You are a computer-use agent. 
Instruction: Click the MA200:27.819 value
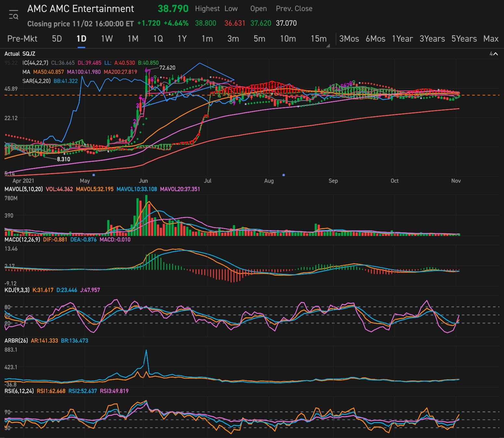[120, 72]
